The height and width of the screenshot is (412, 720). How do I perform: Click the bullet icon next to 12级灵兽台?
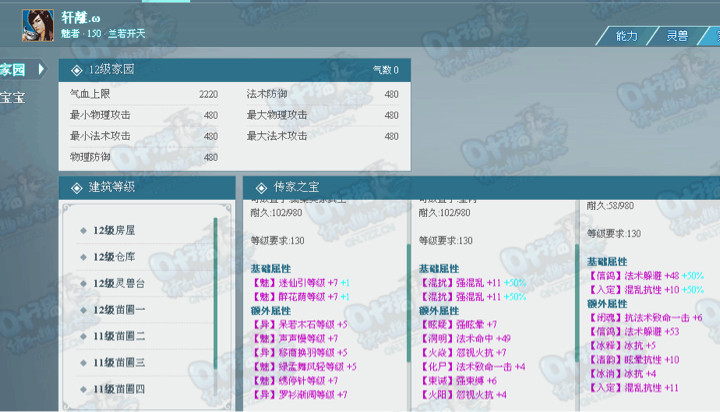click(x=82, y=284)
